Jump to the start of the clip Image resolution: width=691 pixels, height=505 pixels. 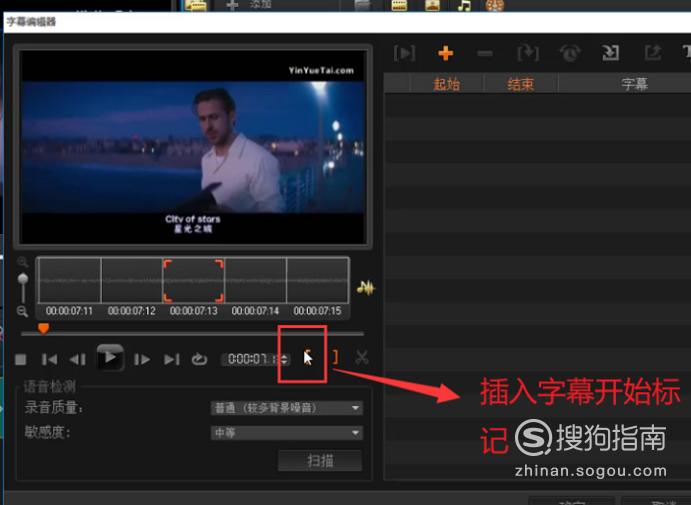[x=49, y=360]
